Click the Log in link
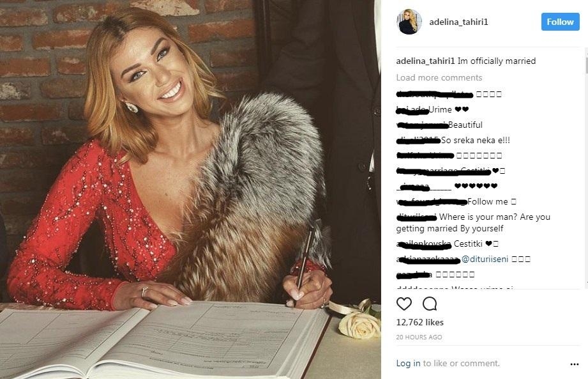Screen dimensions: 588x379 click(408, 363)
